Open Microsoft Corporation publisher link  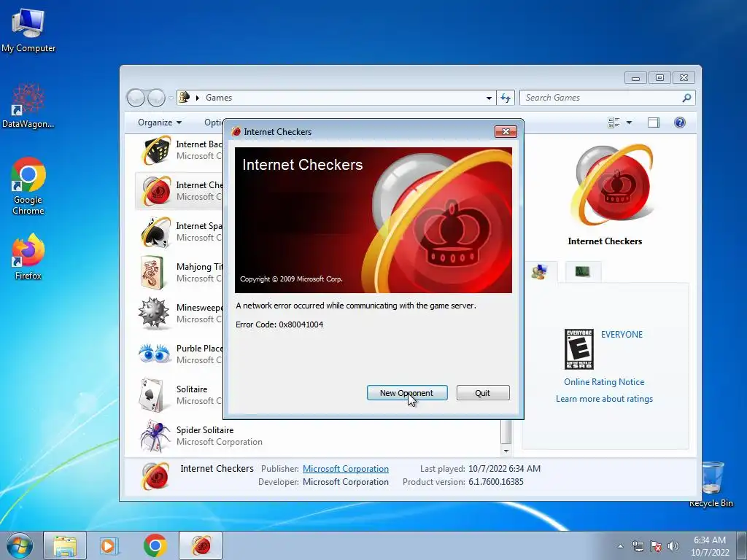[345, 469]
